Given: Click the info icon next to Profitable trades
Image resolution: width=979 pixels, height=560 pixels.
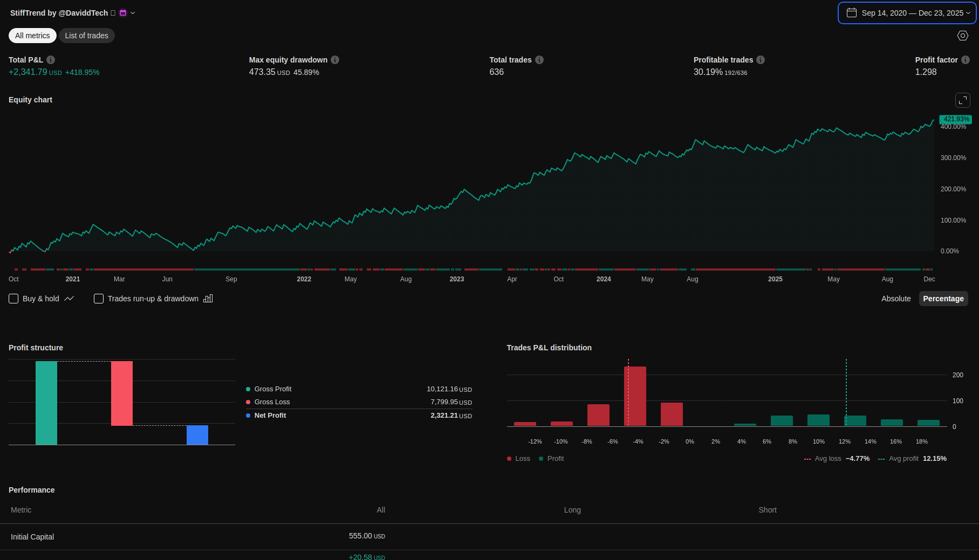Looking at the screenshot, I should pos(761,60).
